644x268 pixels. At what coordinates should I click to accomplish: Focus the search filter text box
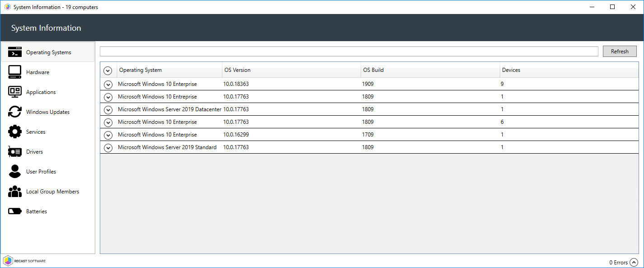[x=349, y=51]
